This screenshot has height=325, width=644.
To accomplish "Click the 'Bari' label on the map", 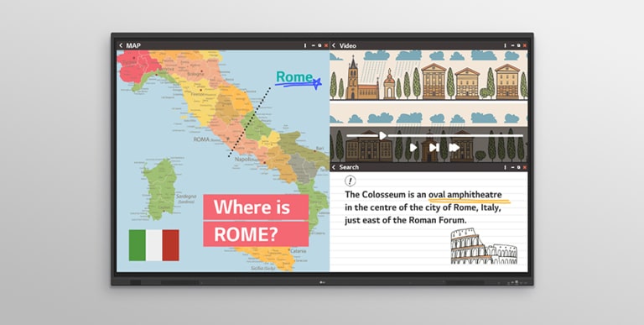I will pyautogui.click(x=320, y=148).
